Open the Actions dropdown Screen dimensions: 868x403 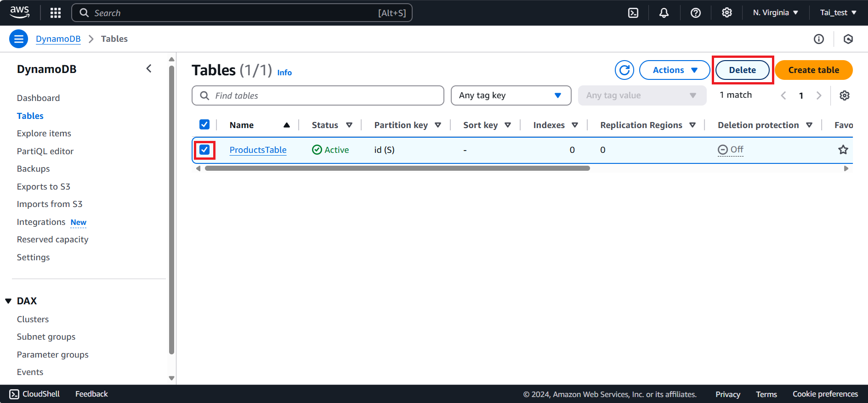675,70
